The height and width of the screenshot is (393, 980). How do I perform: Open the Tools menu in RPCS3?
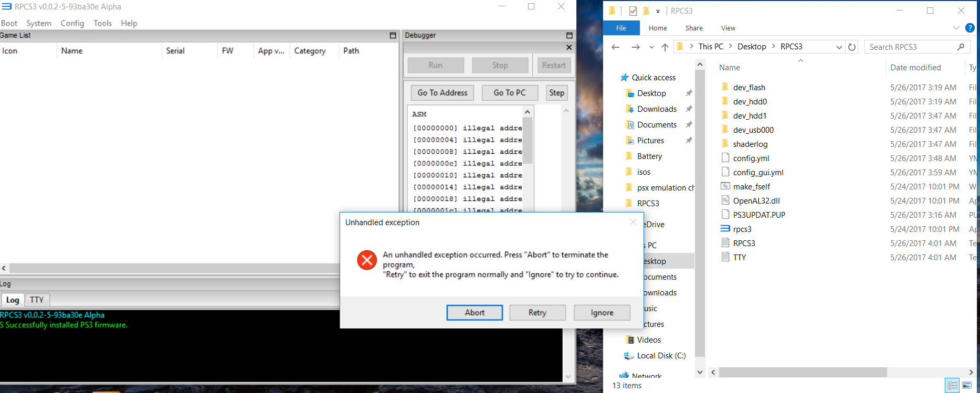[102, 23]
